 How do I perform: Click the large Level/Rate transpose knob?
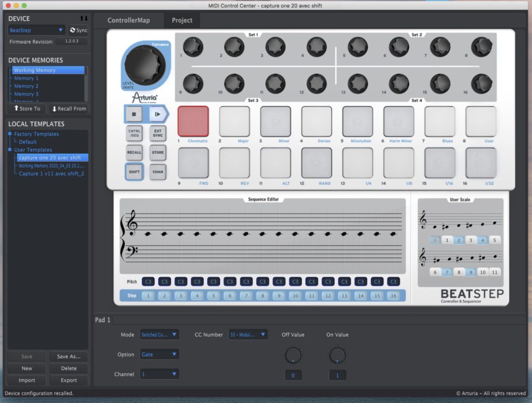[145, 65]
